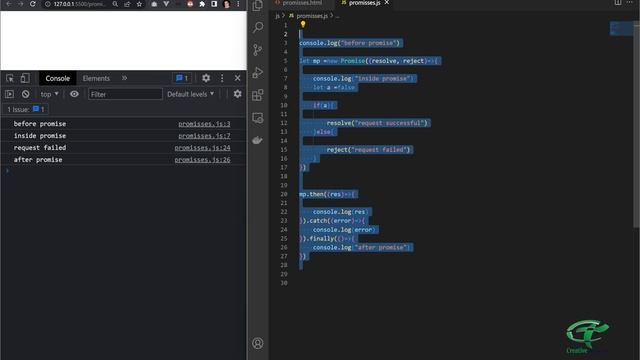
Task: Open the issues counter badge in DevTools toolbar
Action: click(182, 78)
